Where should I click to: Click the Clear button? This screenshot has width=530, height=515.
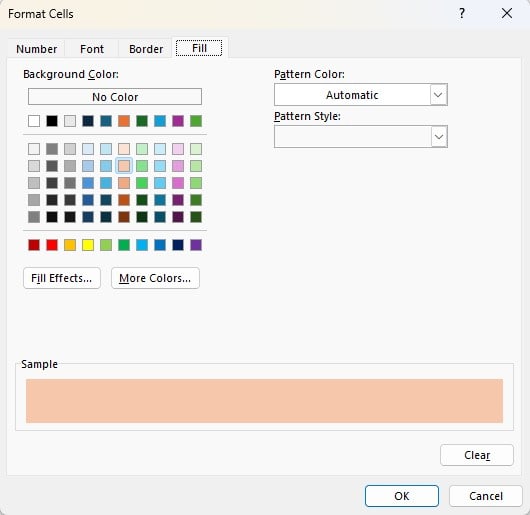(477, 455)
